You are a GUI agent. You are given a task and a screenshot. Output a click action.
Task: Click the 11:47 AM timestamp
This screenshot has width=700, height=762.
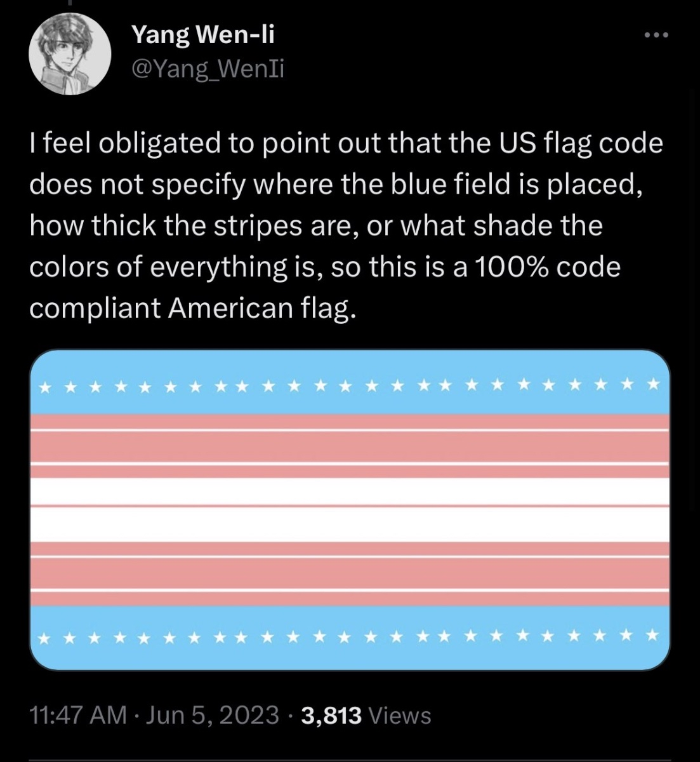point(78,715)
